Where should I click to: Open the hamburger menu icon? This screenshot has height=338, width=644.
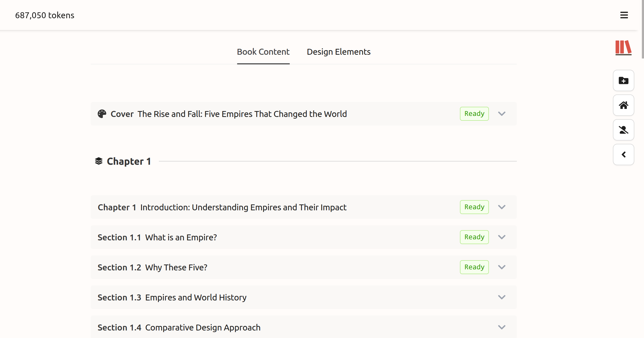point(624,15)
